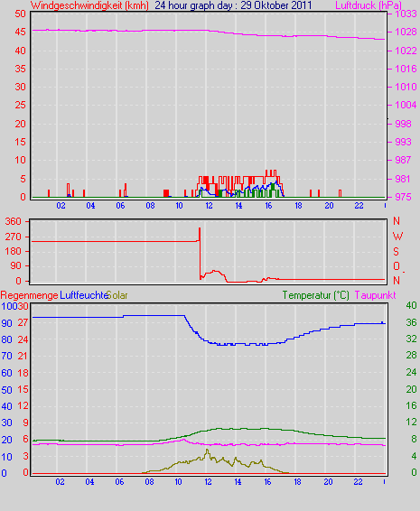The width and height of the screenshot is (420, 511).
Task: Select pressure axis value 1010
Action: pyautogui.click(x=406, y=87)
